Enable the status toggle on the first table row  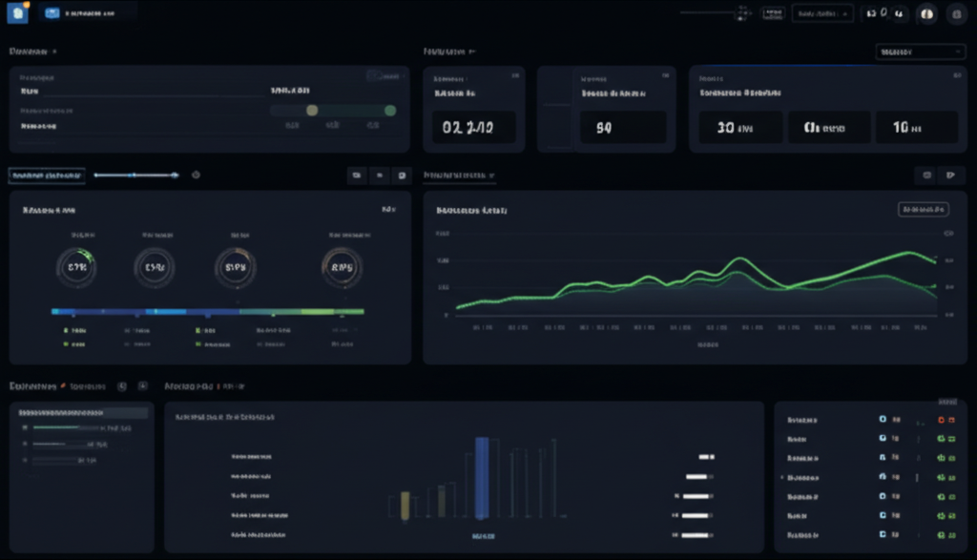(x=944, y=420)
